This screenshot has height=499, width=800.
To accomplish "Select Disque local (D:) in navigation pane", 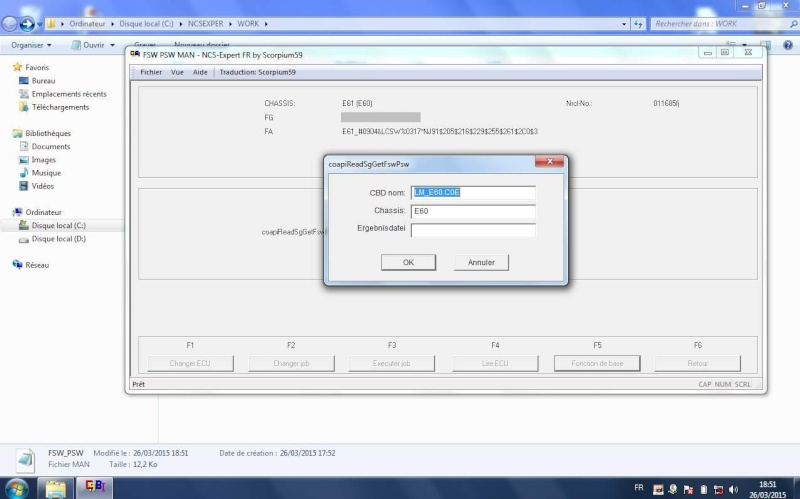I will 53,239.
